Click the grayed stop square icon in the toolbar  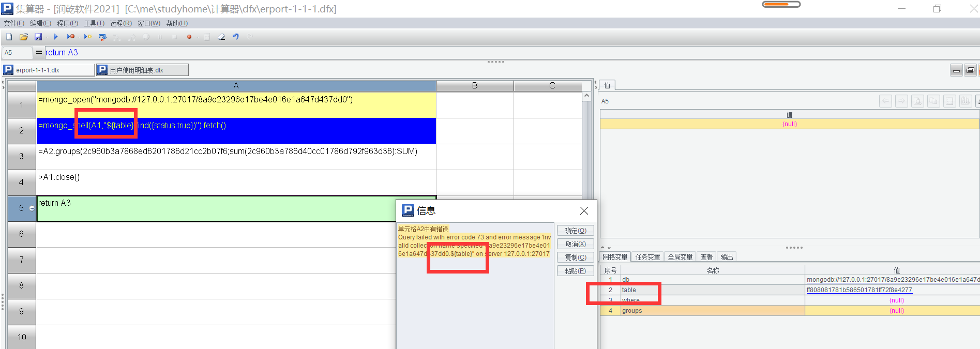click(x=174, y=37)
